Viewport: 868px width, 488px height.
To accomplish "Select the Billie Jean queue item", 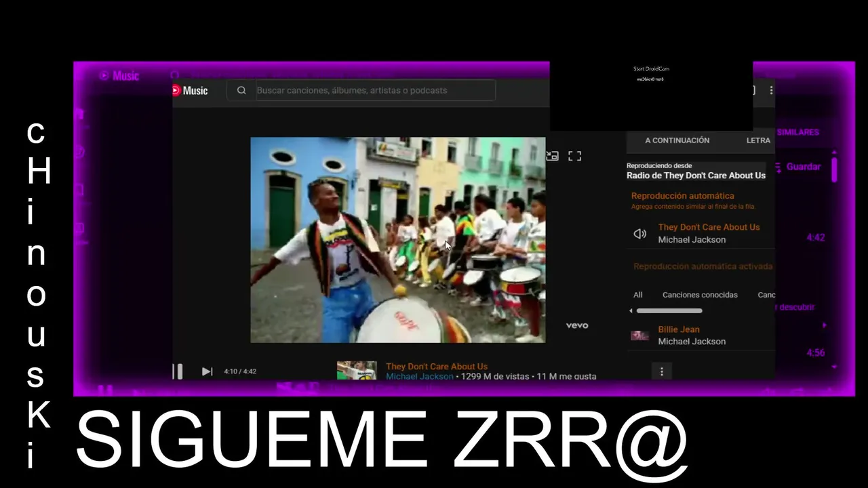I will click(x=701, y=335).
